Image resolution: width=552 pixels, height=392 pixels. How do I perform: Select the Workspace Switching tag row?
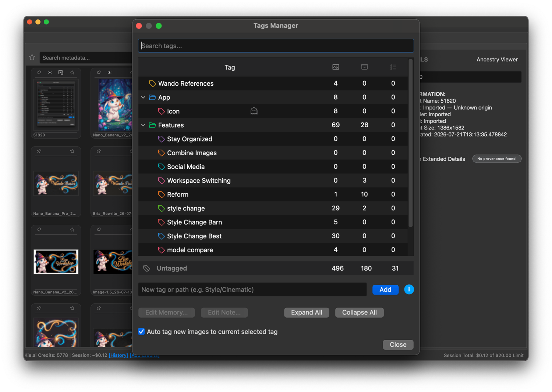(273, 181)
